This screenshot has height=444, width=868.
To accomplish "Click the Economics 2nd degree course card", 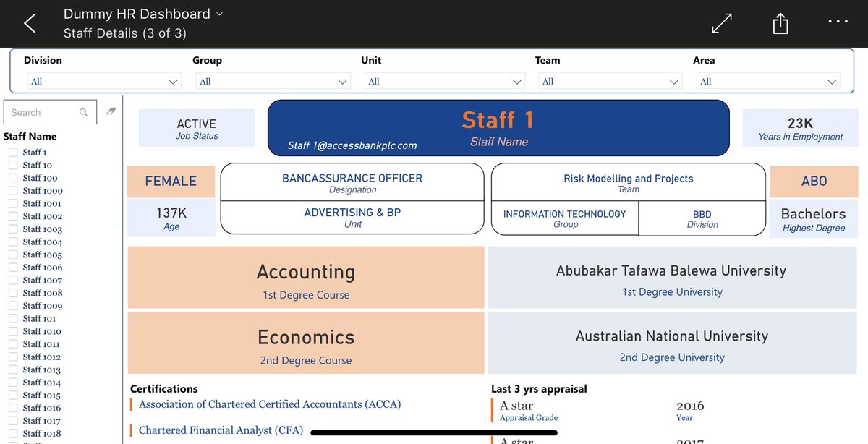I will pos(306,343).
